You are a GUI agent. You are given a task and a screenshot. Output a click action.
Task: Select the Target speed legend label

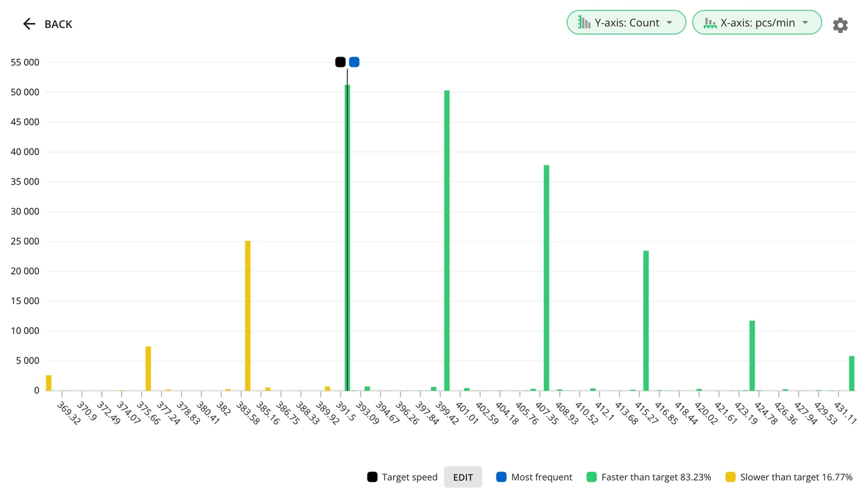(410, 477)
